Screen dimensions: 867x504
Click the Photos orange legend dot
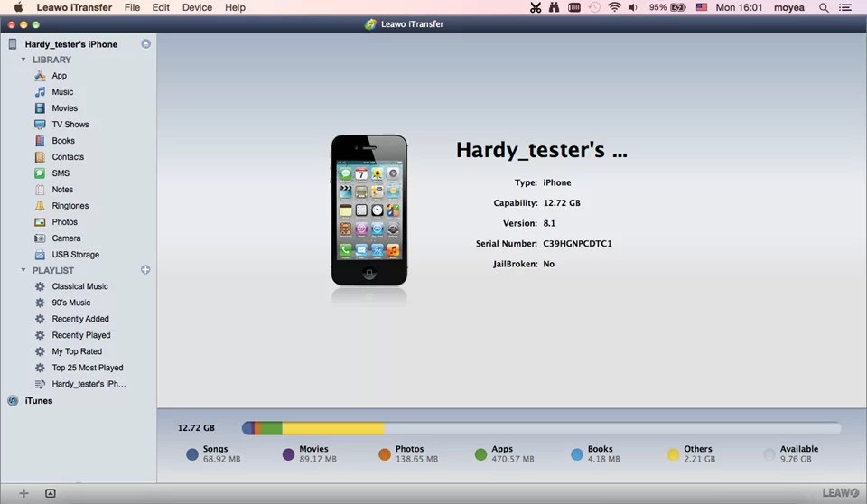385,454
